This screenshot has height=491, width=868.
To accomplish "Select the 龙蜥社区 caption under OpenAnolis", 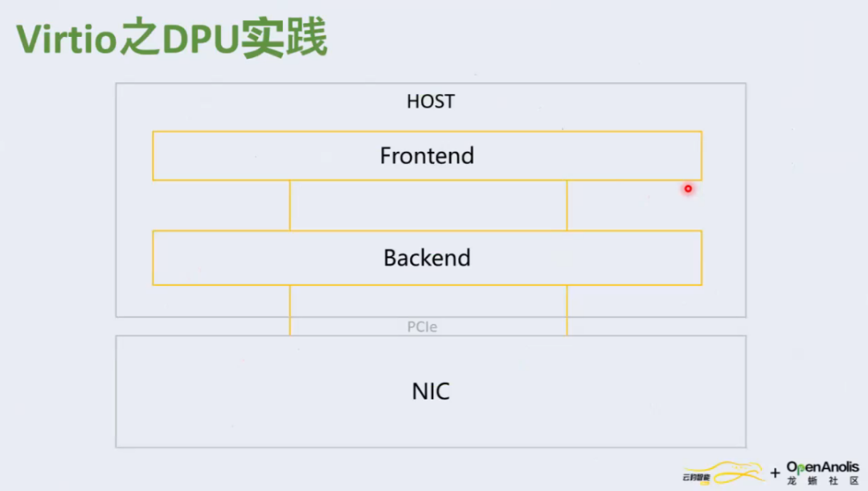I will point(823,481).
